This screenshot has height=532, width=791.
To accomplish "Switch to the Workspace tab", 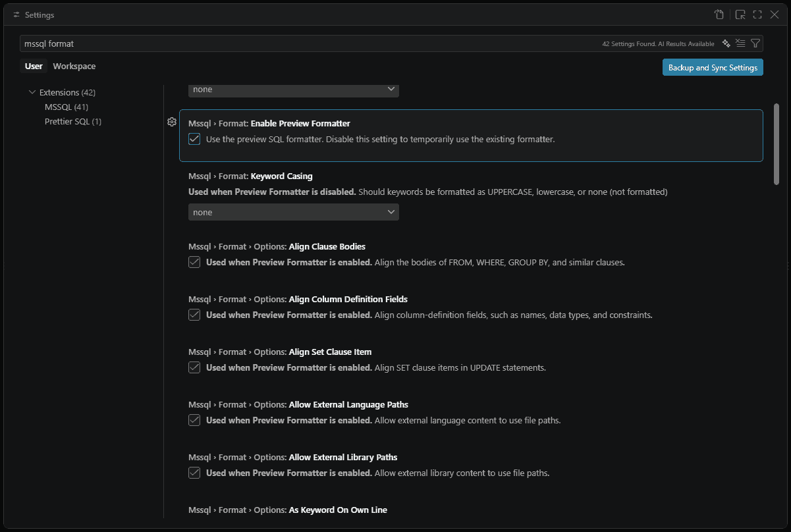I will (74, 66).
